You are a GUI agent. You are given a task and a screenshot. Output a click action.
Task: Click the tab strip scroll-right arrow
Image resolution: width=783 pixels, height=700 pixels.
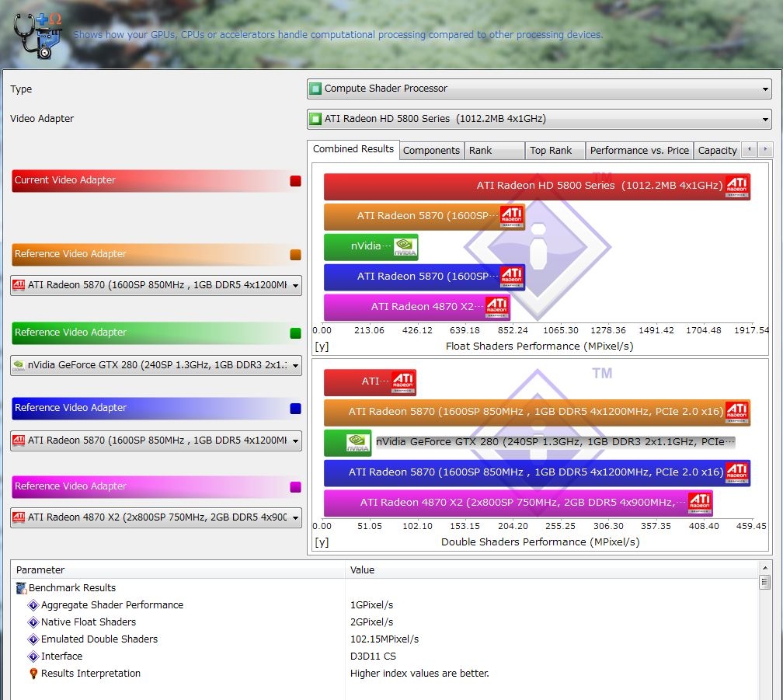(x=765, y=149)
